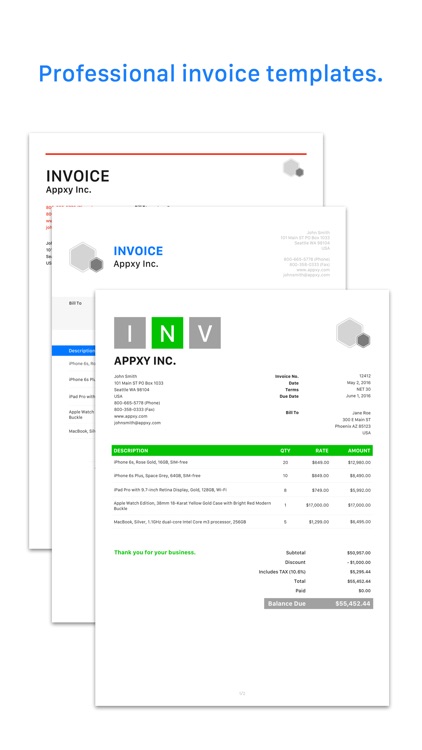Click the 'Includes TAX (10.6%)' label
The height and width of the screenshot is (750, 422).
point(282,572)
